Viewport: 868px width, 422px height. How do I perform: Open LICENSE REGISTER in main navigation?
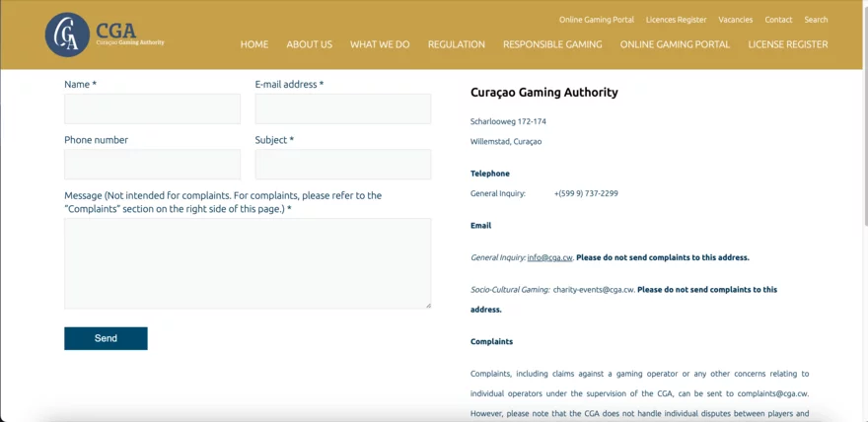click(x=787, y=44)
